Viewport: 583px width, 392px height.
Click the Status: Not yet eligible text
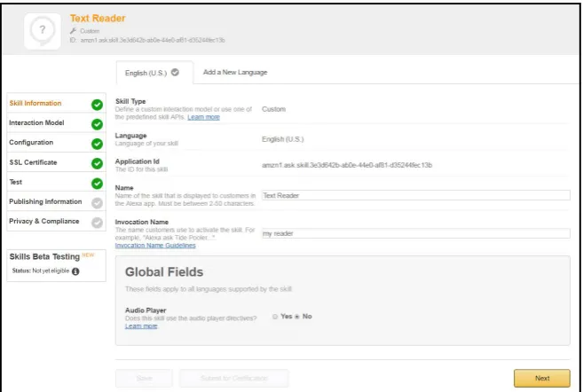[x=41, y=270]
